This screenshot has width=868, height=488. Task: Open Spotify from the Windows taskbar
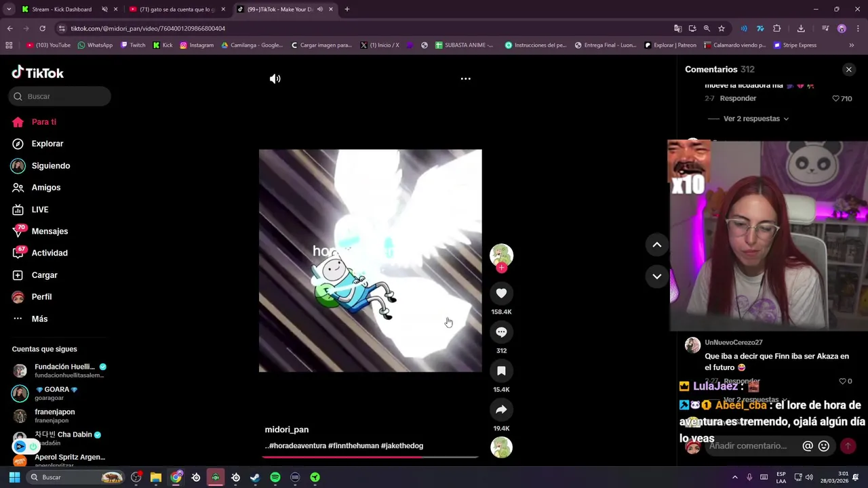[x=275, y=477]
